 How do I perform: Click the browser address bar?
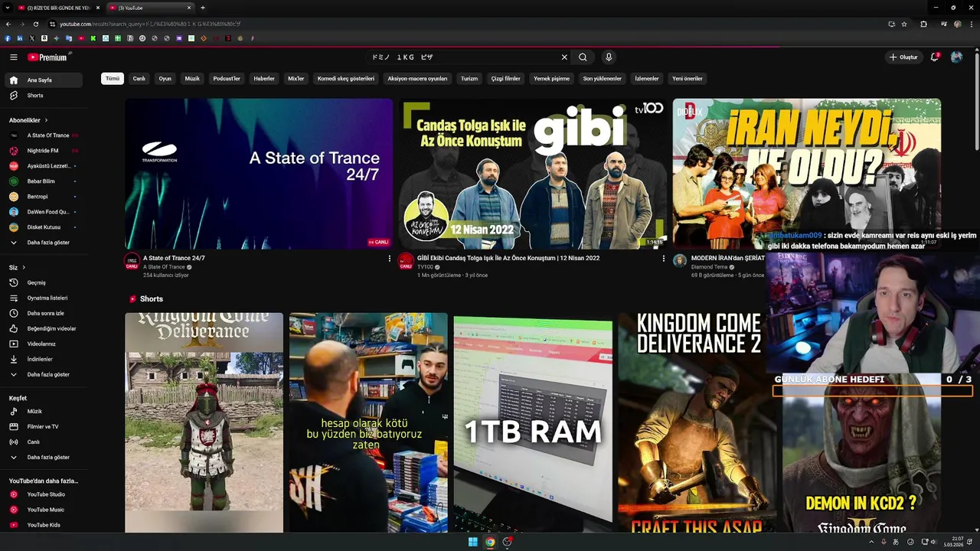coord(459,24)
